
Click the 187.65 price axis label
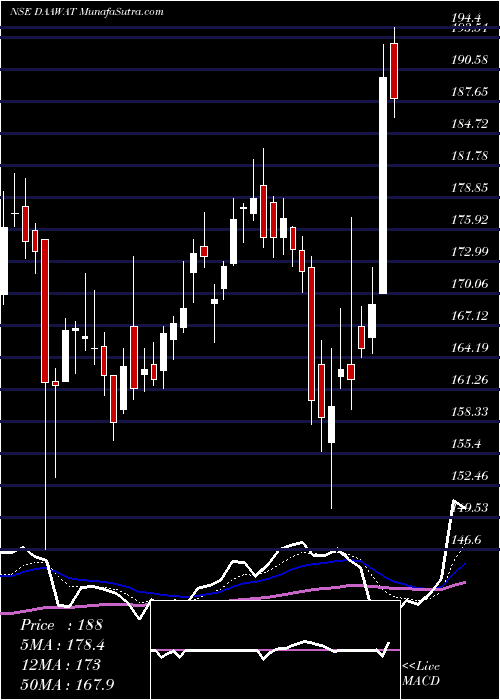pyautogui.click(x=469, y=92)
